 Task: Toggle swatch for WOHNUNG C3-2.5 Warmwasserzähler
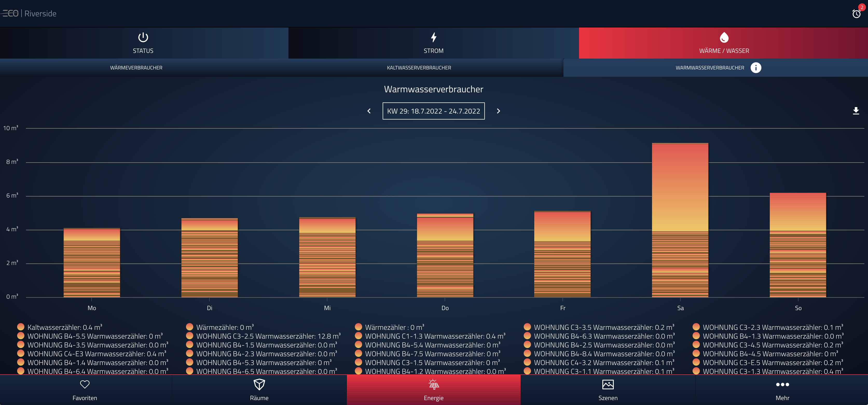point(190,336)
